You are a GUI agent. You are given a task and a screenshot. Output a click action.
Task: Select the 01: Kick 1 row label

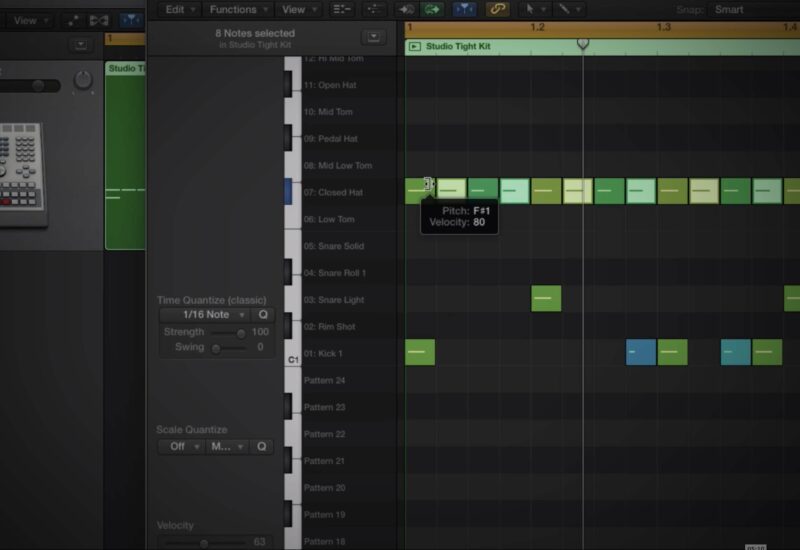tap(323, 354)
